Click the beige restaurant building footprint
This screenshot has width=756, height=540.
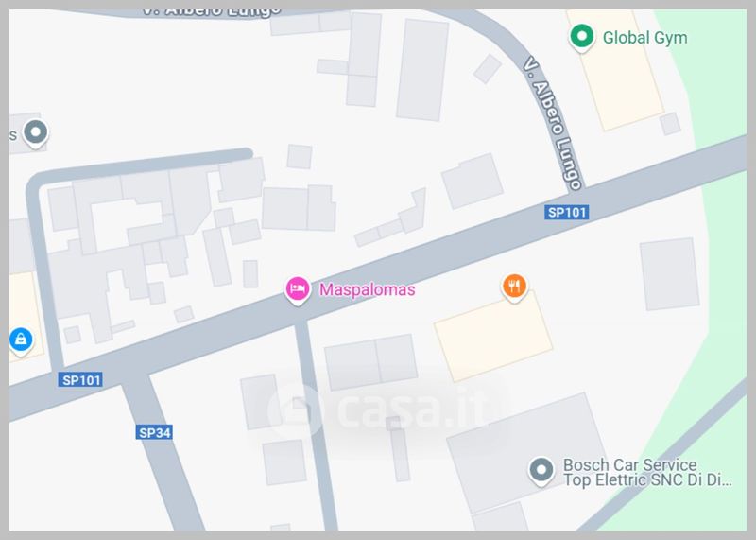click(493, 337)
